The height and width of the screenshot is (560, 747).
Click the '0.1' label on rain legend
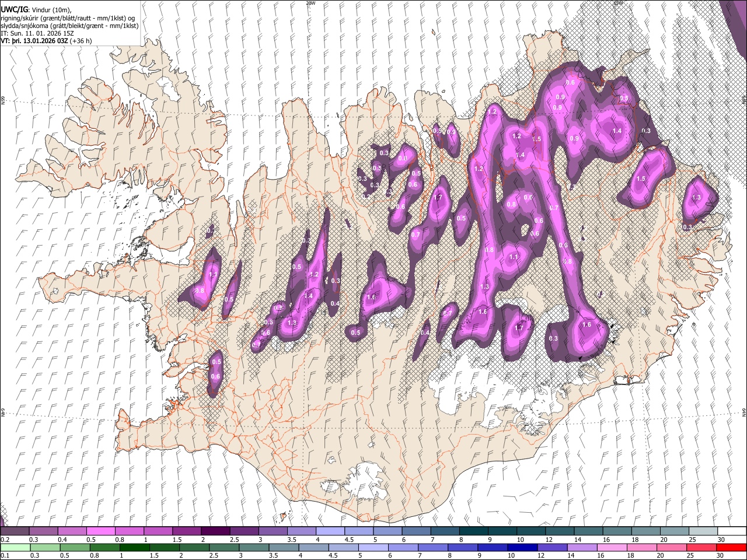click(5, 556)
